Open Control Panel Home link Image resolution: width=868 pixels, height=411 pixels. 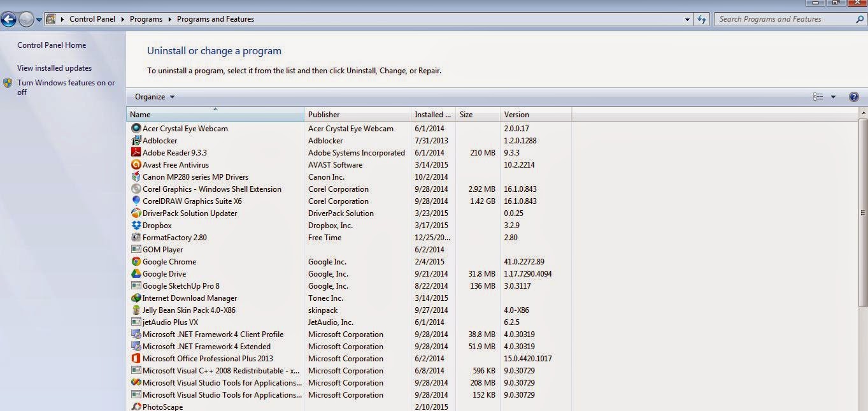tap(52, 45)
